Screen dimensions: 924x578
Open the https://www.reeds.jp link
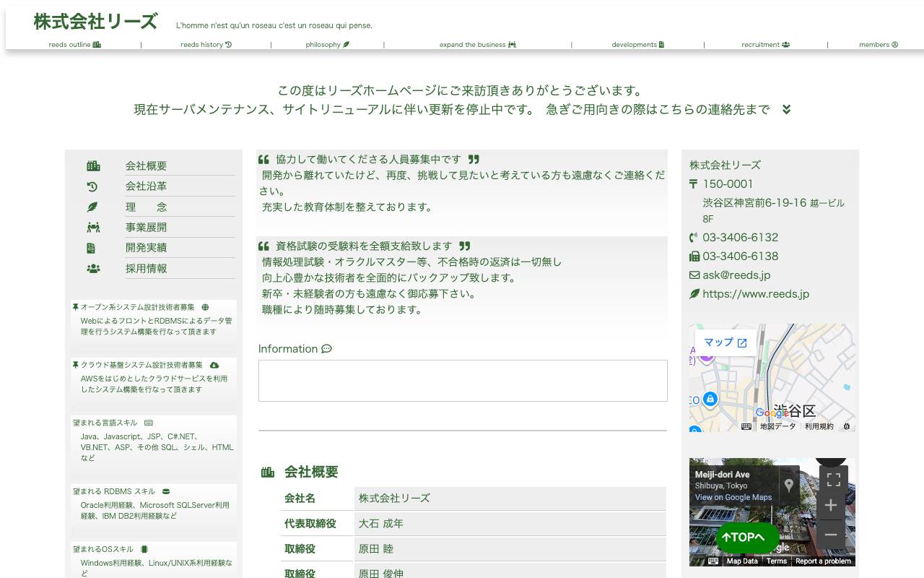point(756,294)
